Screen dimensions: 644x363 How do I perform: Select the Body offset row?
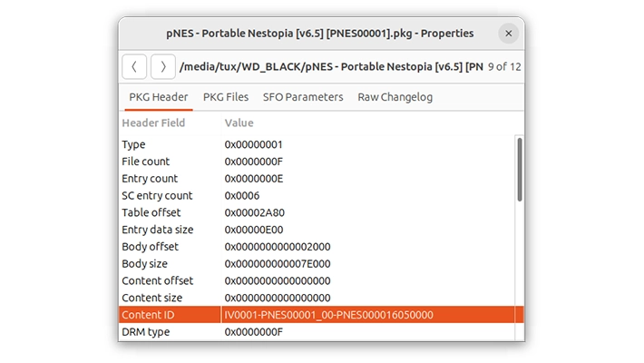317,247
